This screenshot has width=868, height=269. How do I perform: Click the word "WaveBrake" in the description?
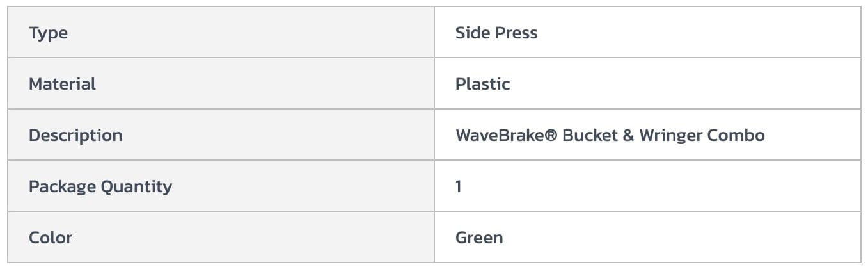pyautogui.click(x=499, y=135)
